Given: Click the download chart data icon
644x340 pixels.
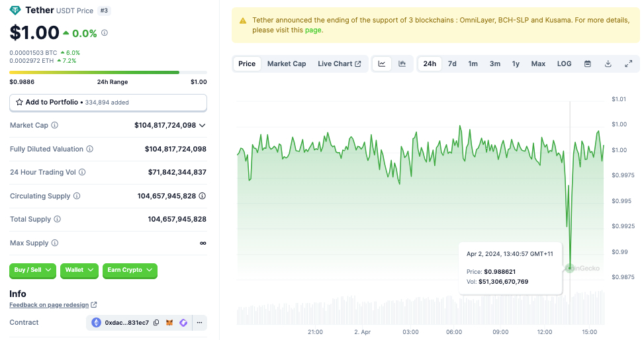Looking at the screenshot, I should click(608, 64).
